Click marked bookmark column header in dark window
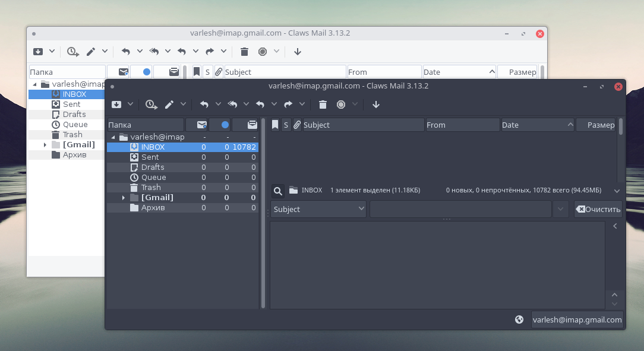Image resolution: width=644 pixels, height=351 pixels. (x=275, y=125)
